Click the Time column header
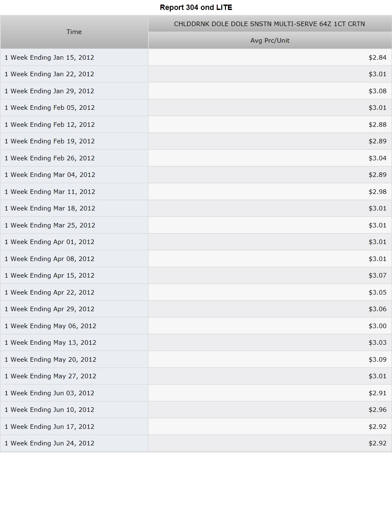Image resolution: width=392 pixels, height=532 pixels. point(74,32)
